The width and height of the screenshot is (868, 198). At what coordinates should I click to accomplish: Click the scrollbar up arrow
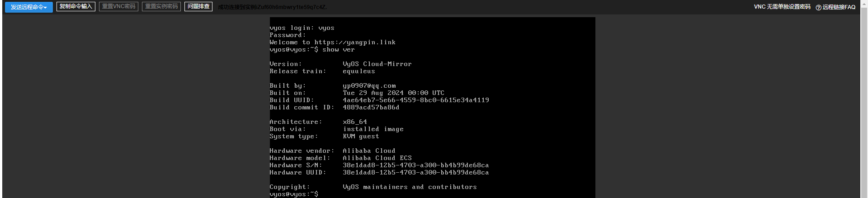tap(864, 3)
